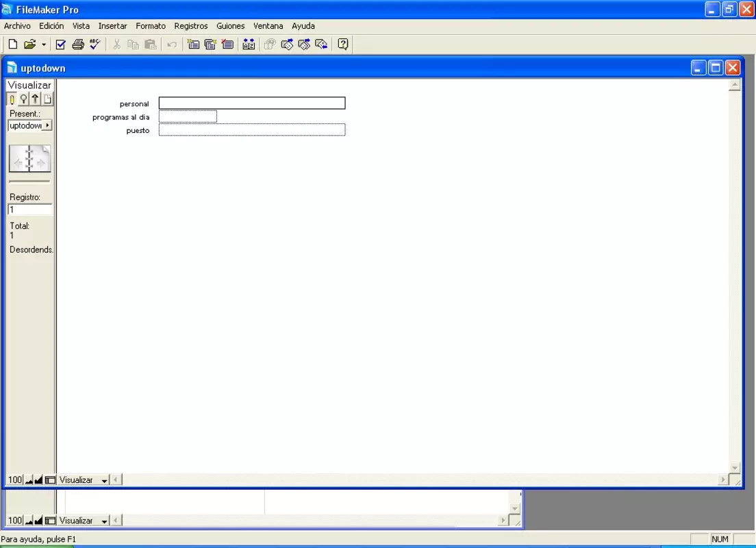Open the Vista menu

(x=81, y=26)
